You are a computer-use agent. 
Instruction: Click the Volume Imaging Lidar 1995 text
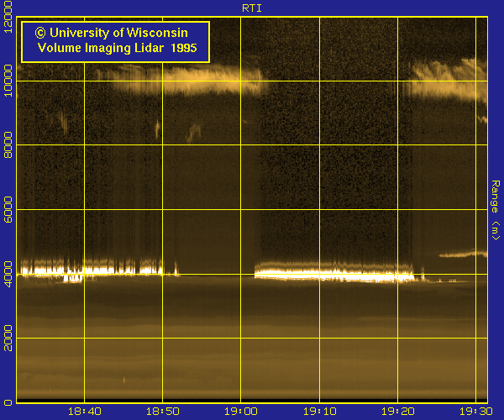117,48
